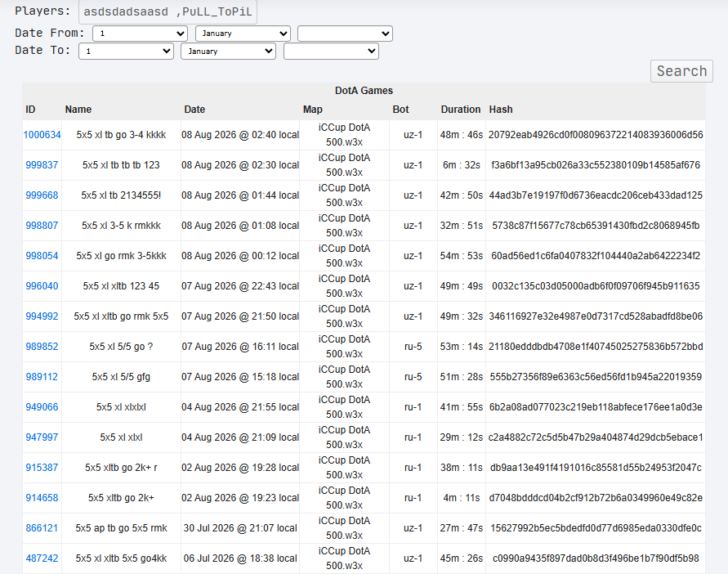Open the Date From month dropdown
Viewport: 728px width, 574px height.
coord(243,34)
